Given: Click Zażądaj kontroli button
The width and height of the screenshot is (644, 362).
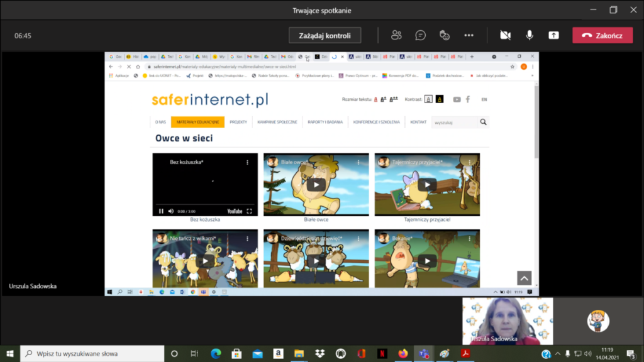Looking at the screenshot, I should (x=325, y=35).
